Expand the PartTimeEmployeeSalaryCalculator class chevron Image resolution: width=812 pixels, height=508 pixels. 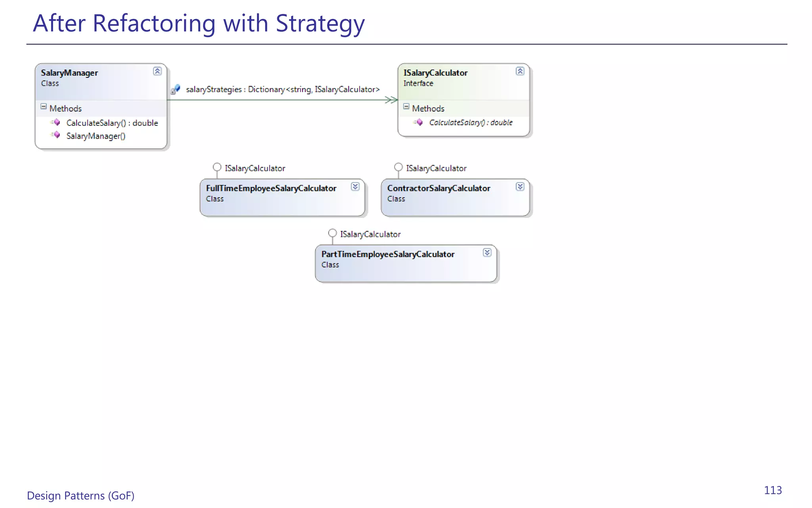[x=487, y=253]
